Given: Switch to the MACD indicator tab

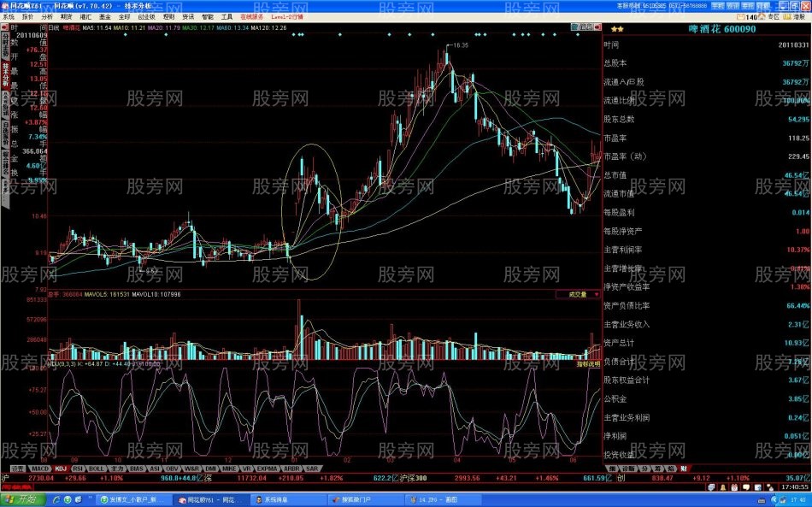Looking at the screenshot, I should [40, 469].
